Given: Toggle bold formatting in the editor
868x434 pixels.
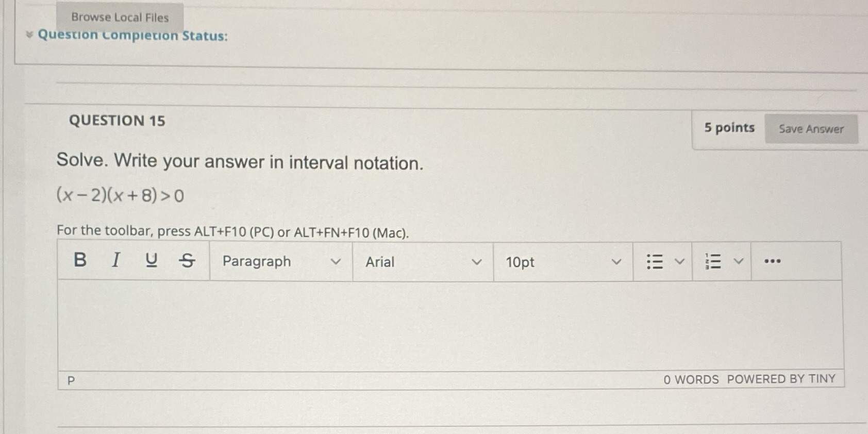Looking at the screenshot, I should (x=80, y=261).
